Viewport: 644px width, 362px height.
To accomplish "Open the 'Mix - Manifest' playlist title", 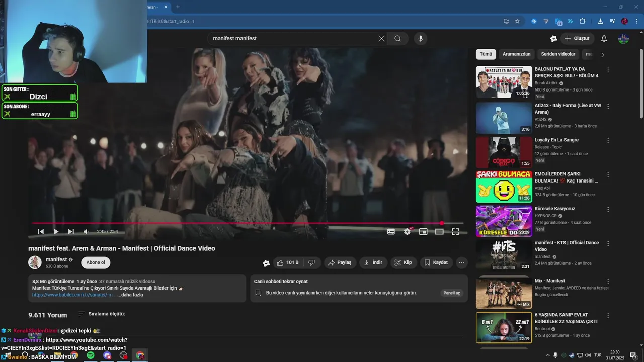I will point(550,281).
